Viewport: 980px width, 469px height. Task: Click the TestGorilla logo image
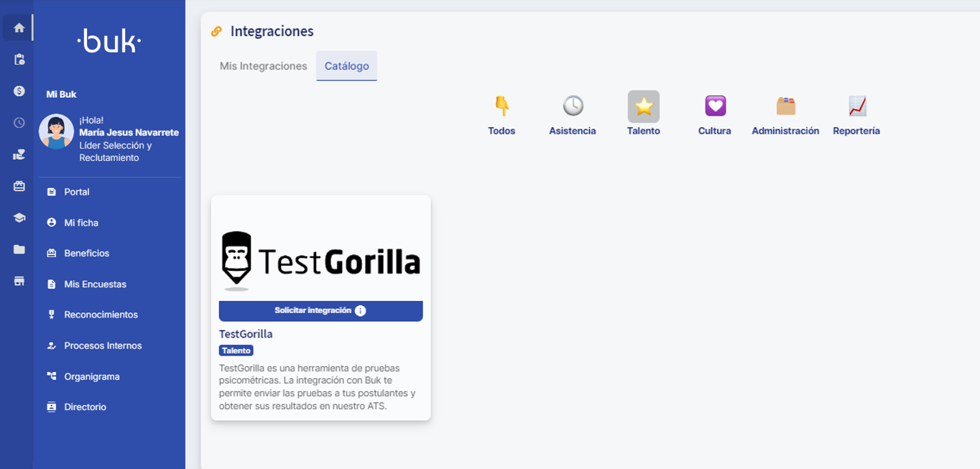[x=320, y=261]
